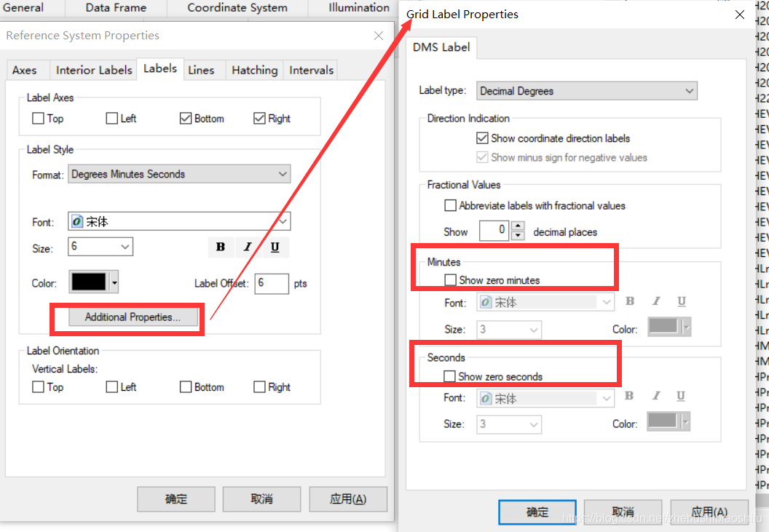Apply Grid Label Properties with 应用(A)
The height and width of the screenshot is (532, 769).
pos(709,512)
